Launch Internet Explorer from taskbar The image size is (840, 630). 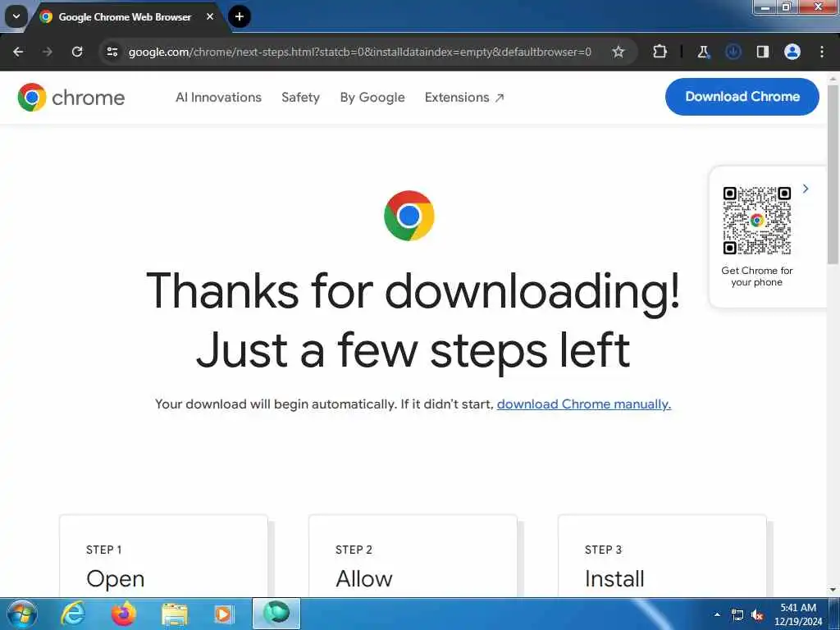pos(73,614)
